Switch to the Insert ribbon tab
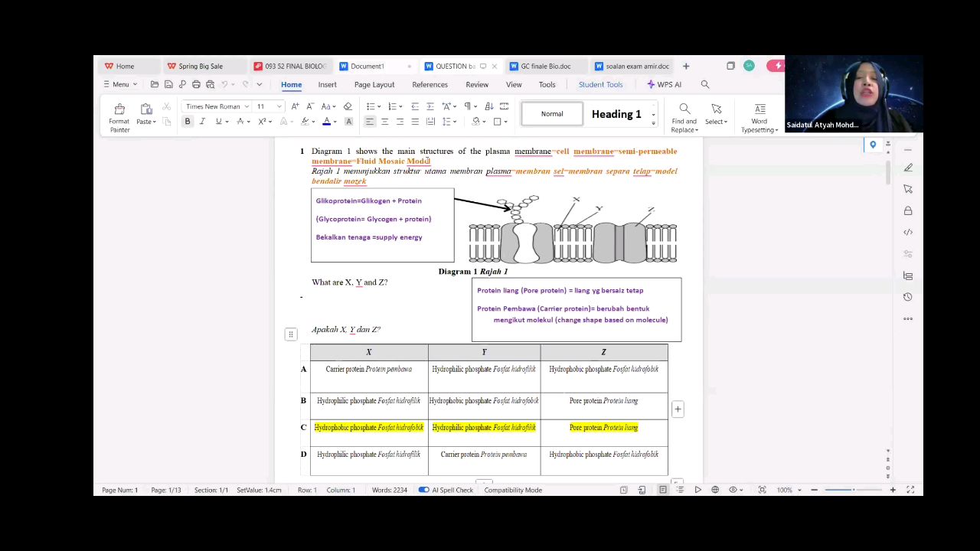Viewport: 980px width, 551px height. [x=328, y=84]
